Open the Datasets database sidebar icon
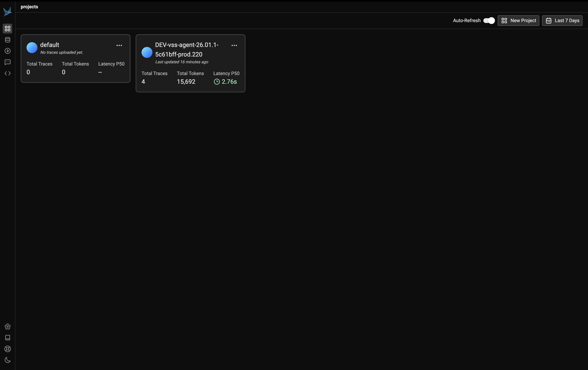This screenshot has width=588, height=370. (7, 40)
